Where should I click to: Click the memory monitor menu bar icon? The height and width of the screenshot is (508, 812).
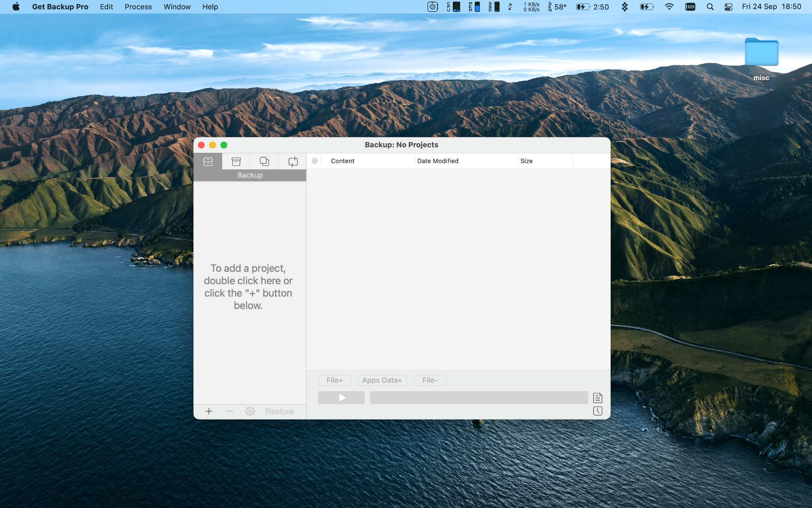[475, 7]
